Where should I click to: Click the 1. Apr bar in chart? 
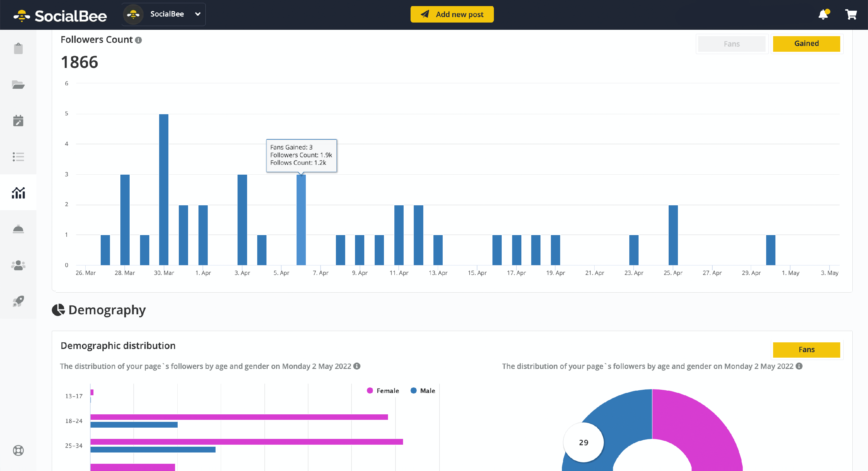(203, 235)
